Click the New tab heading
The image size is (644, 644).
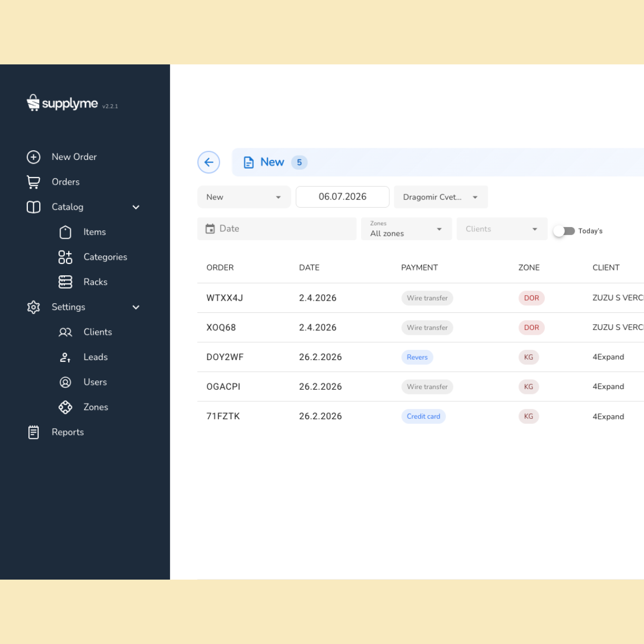pyautogui.click(x=272, y=162)
